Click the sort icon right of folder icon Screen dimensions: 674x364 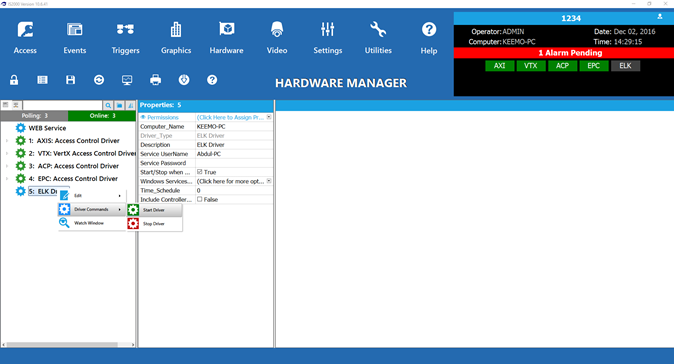tap(131, 105)
